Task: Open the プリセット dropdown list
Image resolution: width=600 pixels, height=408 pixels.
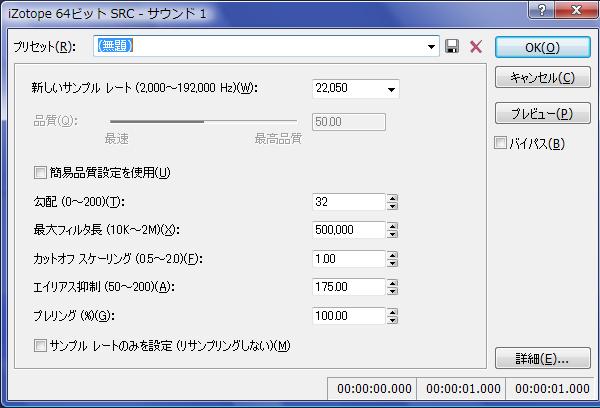Action: 431,47
